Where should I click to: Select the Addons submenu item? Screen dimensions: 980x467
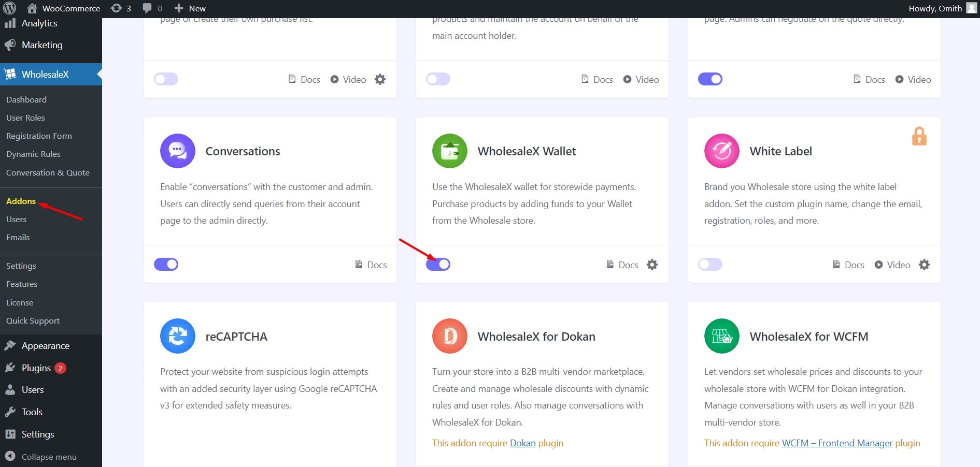pyautogui.click(x=21, y=201)
